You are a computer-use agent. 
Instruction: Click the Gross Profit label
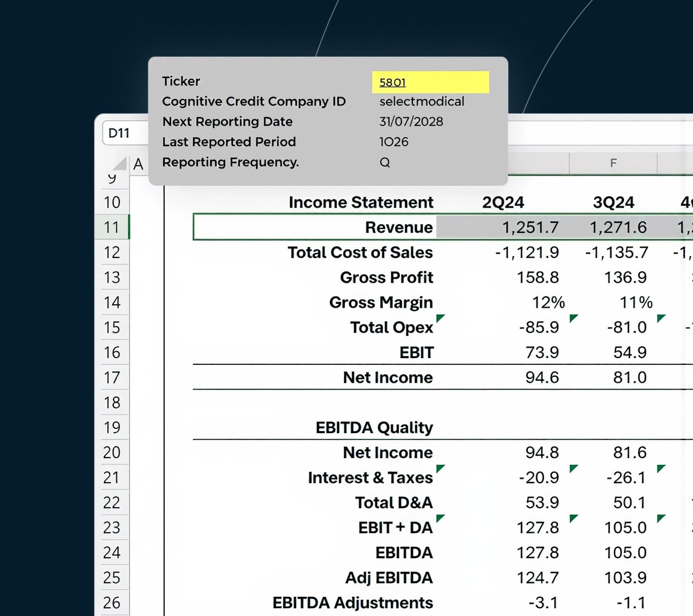[386, 277]
